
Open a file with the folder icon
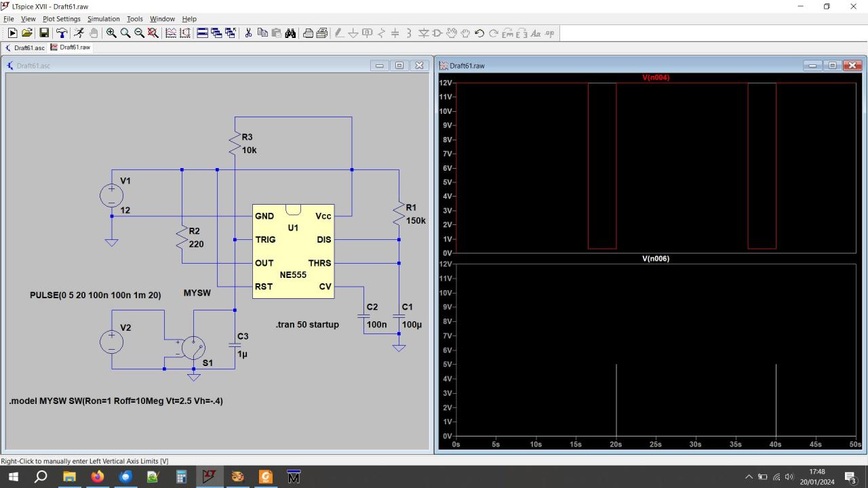click(27, 33)
